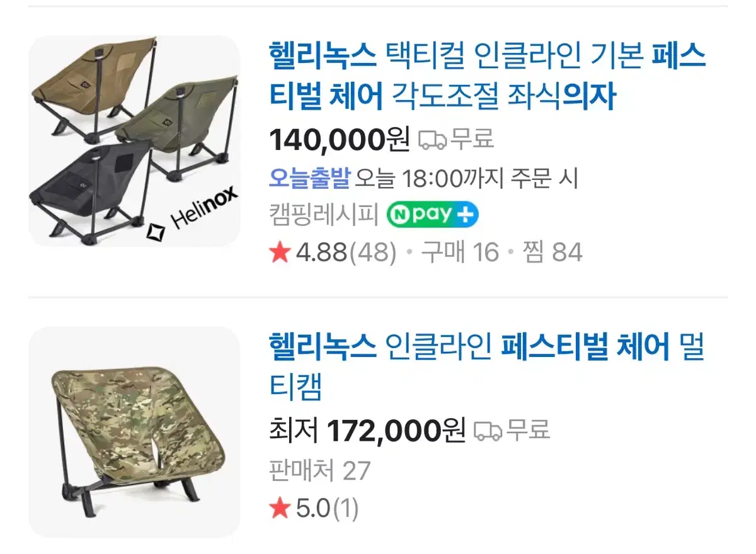756x554 pixels.
Task: Click the 무료 free shipping label of first product
Action: 472,139
